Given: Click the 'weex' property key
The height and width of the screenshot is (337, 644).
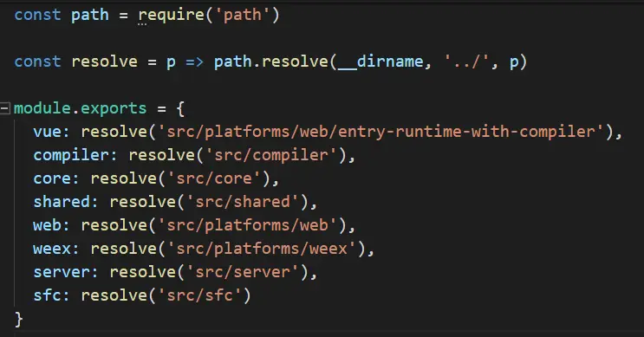Looking at the screenshot, I should click(x=52, y=250).
